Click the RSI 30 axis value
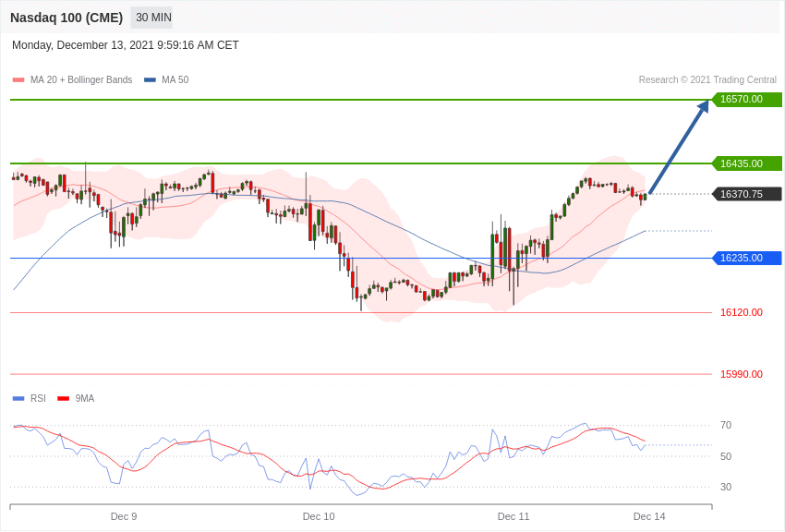The image size is (785, 532). 726,487
